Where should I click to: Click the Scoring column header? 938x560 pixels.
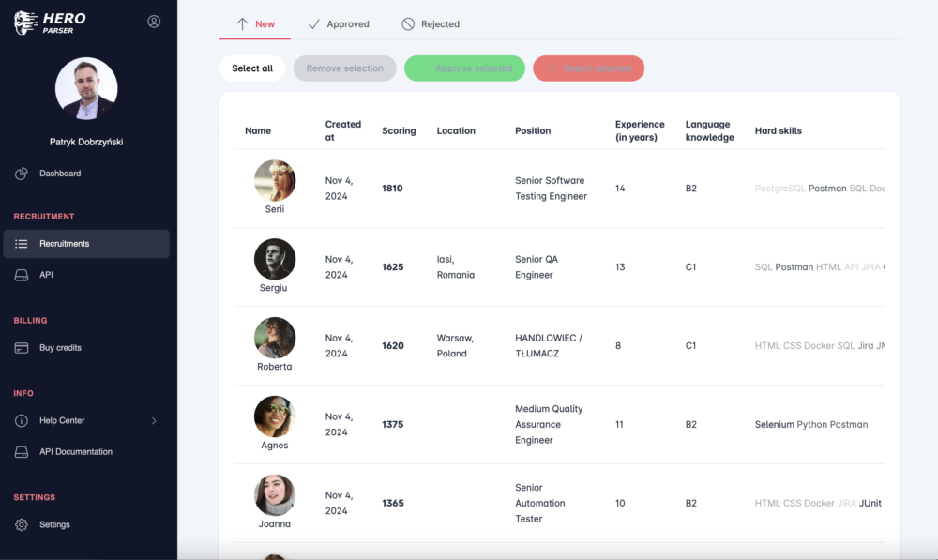(399, 131)
